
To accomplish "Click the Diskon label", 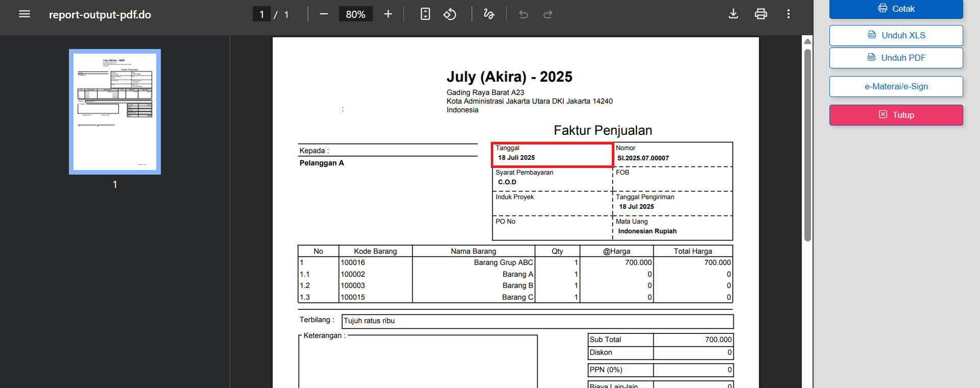I will (x=601, y=352).
